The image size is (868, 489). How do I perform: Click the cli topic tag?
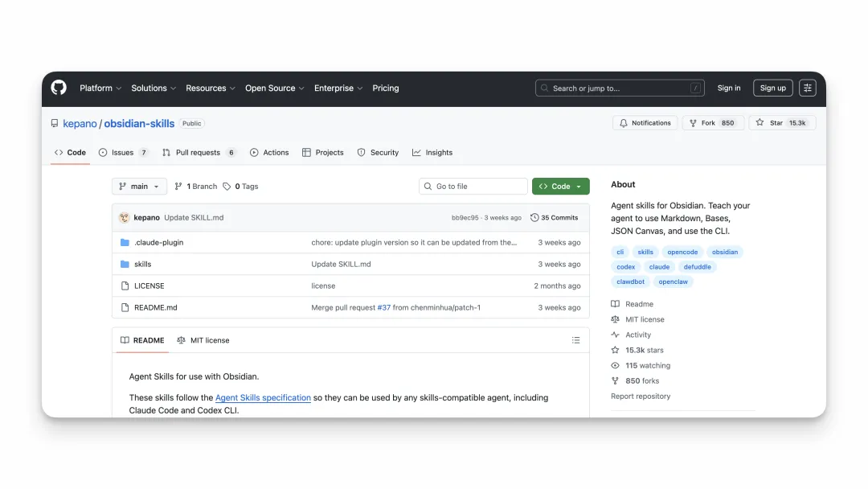[x=620, y=252]
